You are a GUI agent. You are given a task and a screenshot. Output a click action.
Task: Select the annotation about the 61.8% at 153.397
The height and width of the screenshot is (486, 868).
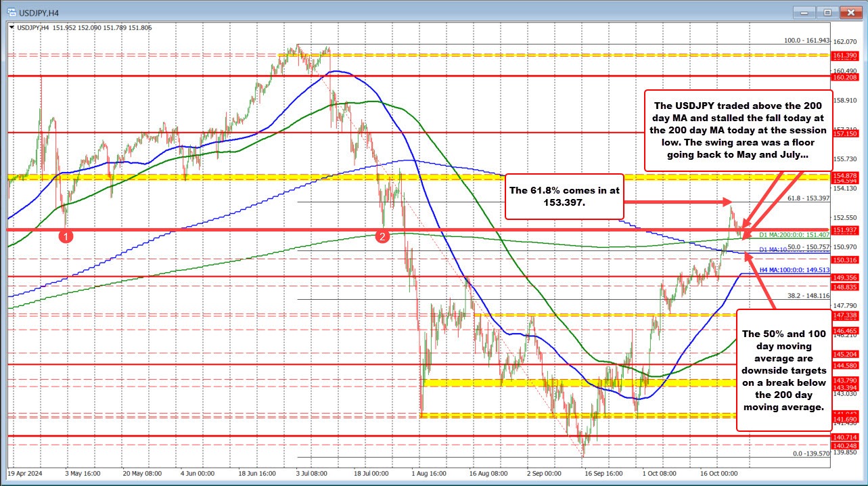point(565,197)
